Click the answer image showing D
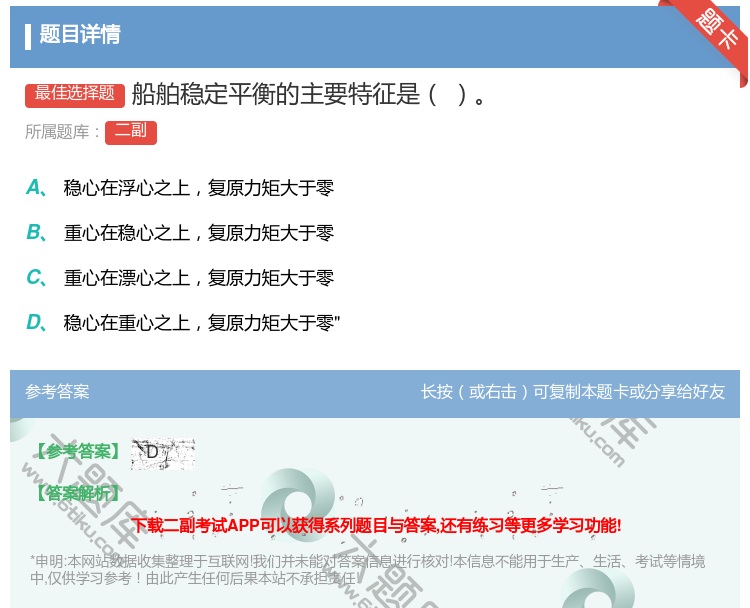Viewport: 750px width, 608px height. tap(163, 453)
